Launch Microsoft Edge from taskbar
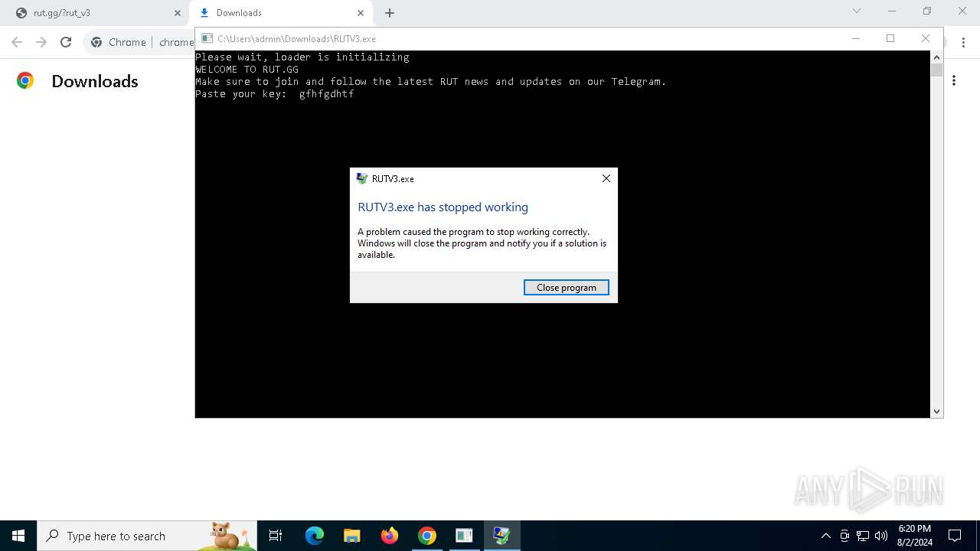Image resolution: width=980 pixels, height=551 pixels. tap(315, 536)
